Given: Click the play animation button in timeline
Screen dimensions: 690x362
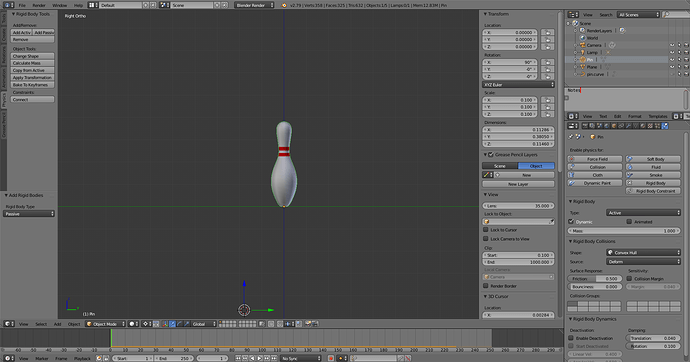Looking at the screenshot, I should [x=260, y=358].
